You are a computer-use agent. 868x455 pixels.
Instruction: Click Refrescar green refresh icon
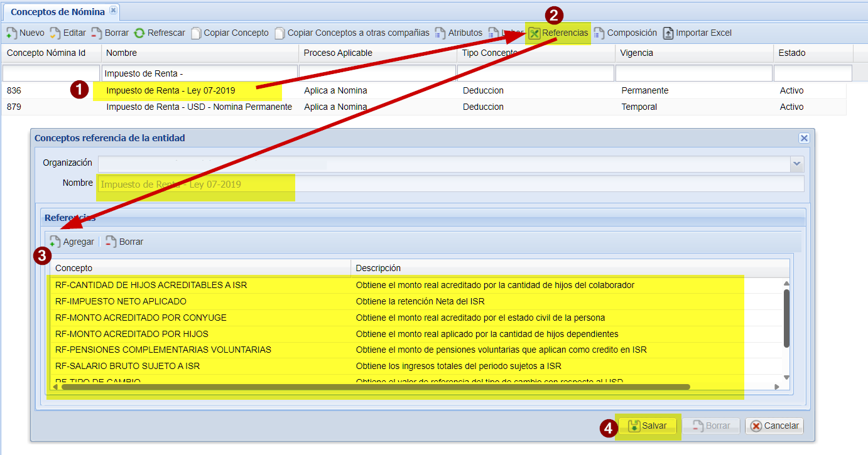tap(139, 33)
